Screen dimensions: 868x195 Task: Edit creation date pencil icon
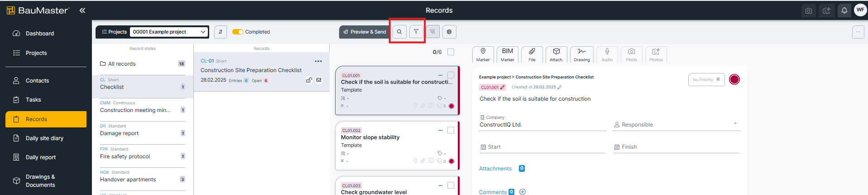point(560,87)
